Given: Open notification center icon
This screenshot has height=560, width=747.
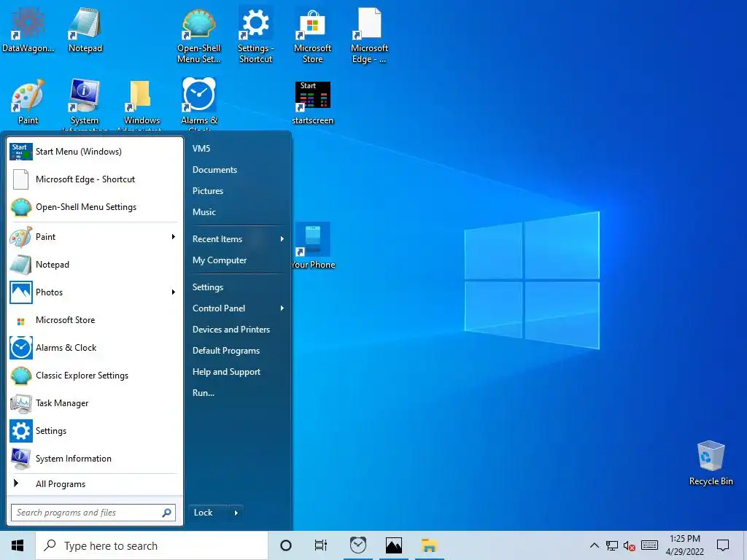Looking at the screenshot, I should [723, 545].
